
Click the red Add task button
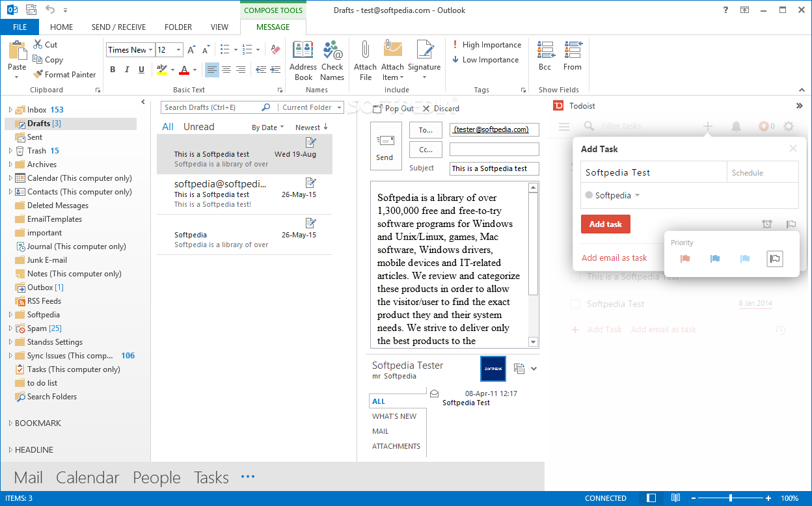pyautogui.click(x=606, y=224)
